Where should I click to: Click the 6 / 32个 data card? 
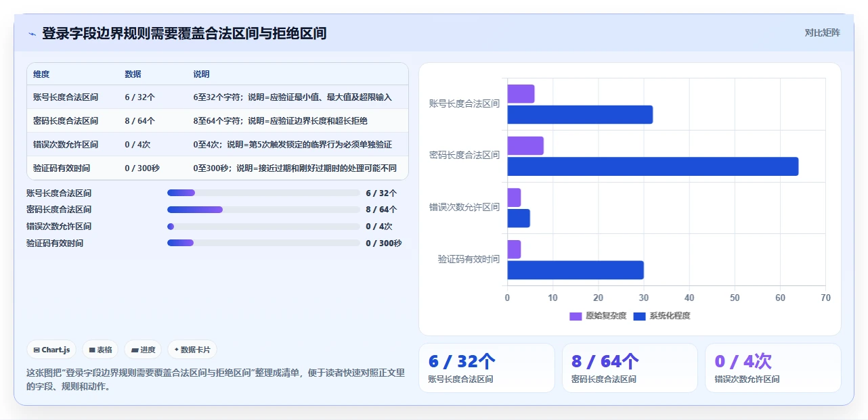[487, 368]
